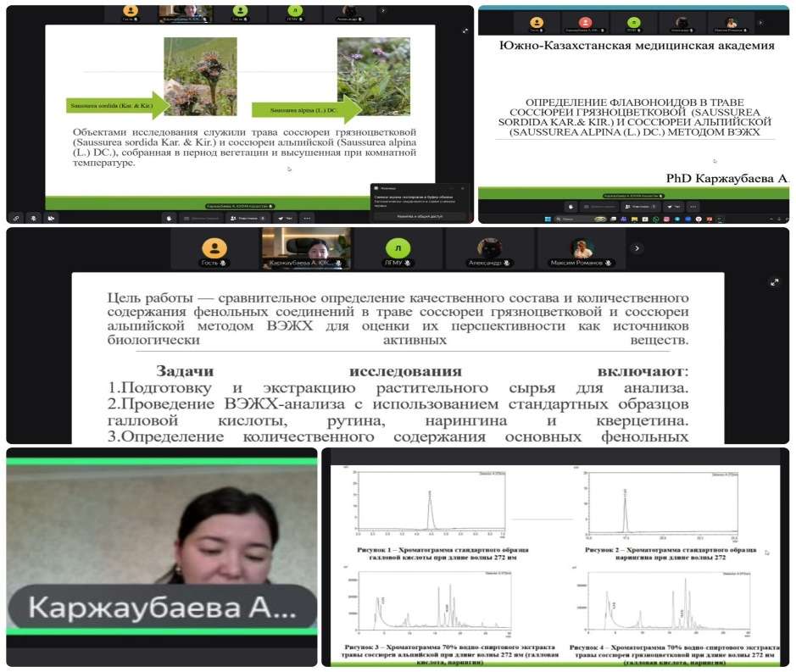Expand the middle slide using the fullscreen arrows icon

tap(773, 282)
